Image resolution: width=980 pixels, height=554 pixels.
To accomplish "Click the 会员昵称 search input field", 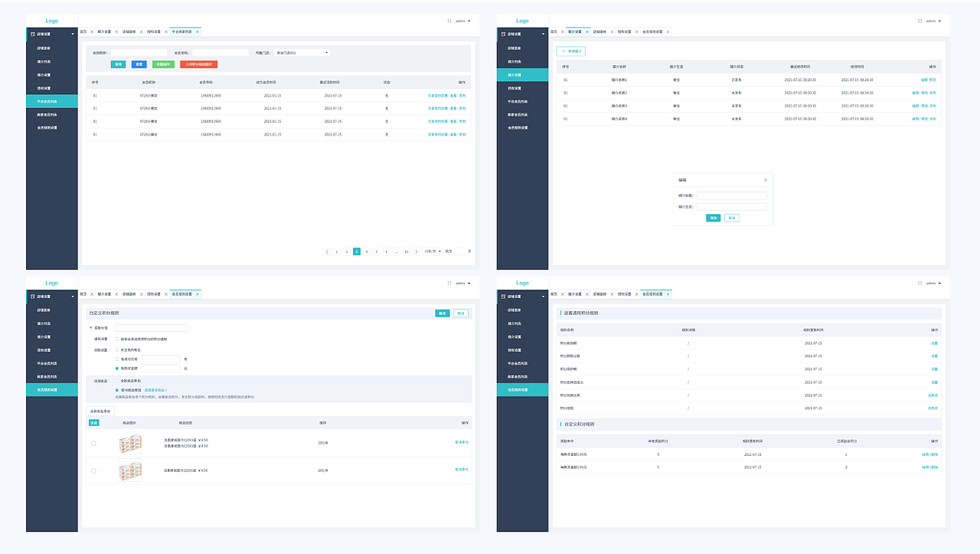I will 139,53.
